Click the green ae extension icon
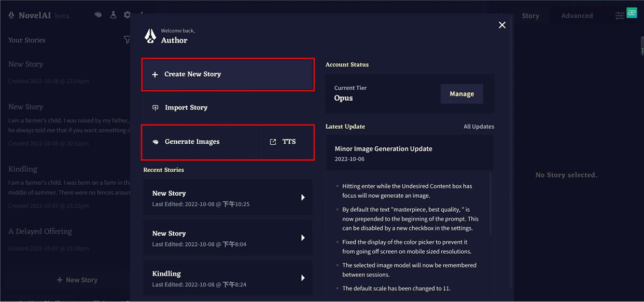The width and height of the screenshot is (644, 302). coord(632,13)
